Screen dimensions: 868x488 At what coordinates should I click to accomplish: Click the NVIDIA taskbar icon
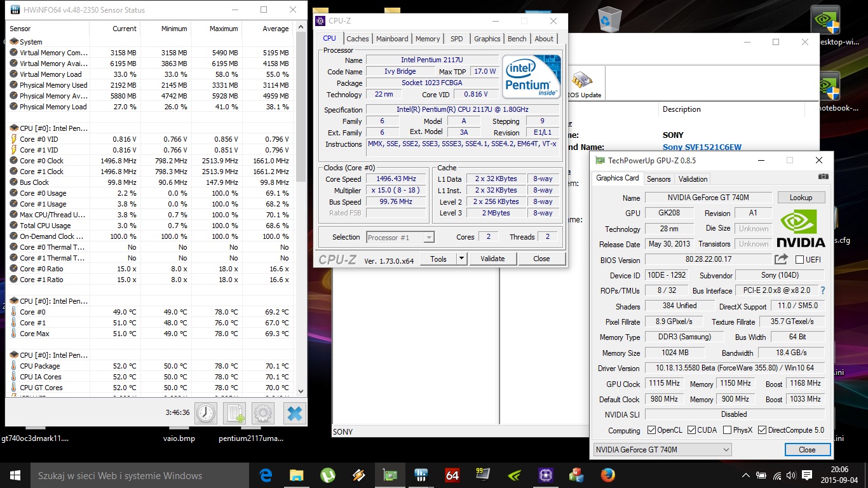pos(515,475)
